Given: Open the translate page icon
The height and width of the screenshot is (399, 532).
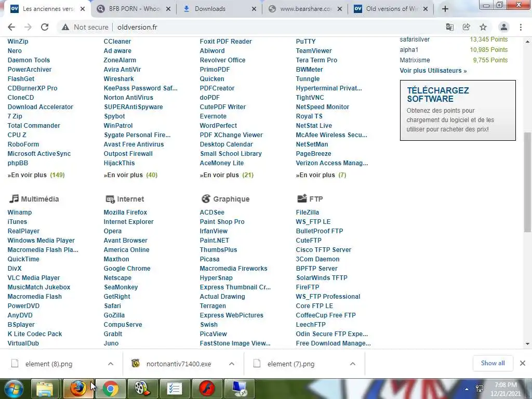Looking at the screenshot, I should 449,27.
